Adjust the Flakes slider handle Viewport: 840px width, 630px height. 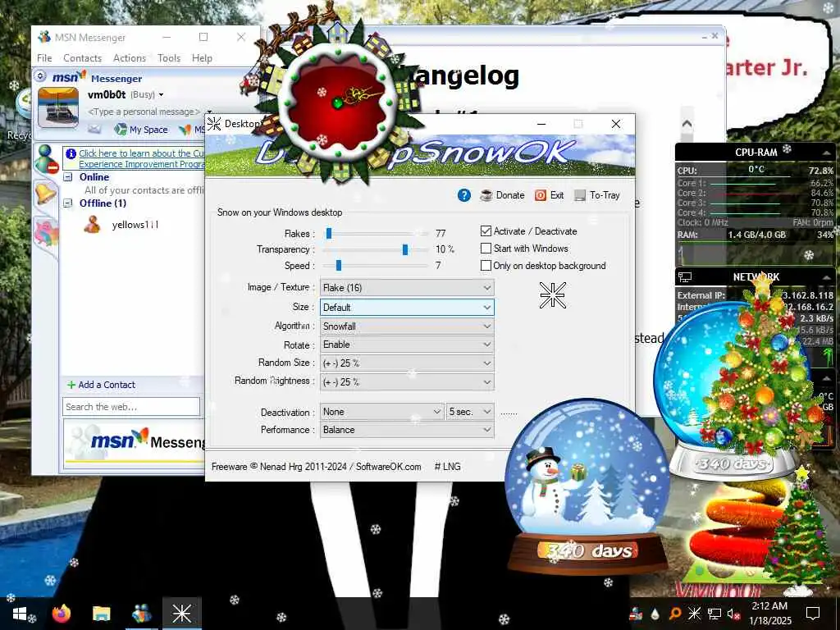(x=329, y=233)
